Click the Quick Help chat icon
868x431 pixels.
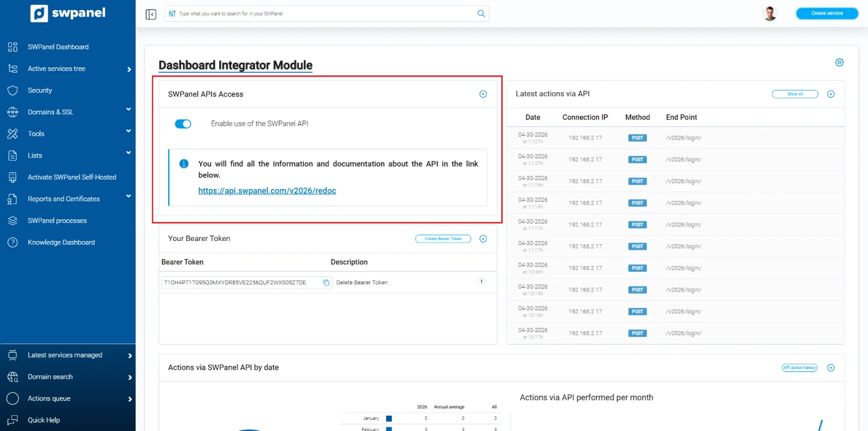coord(12,420)
